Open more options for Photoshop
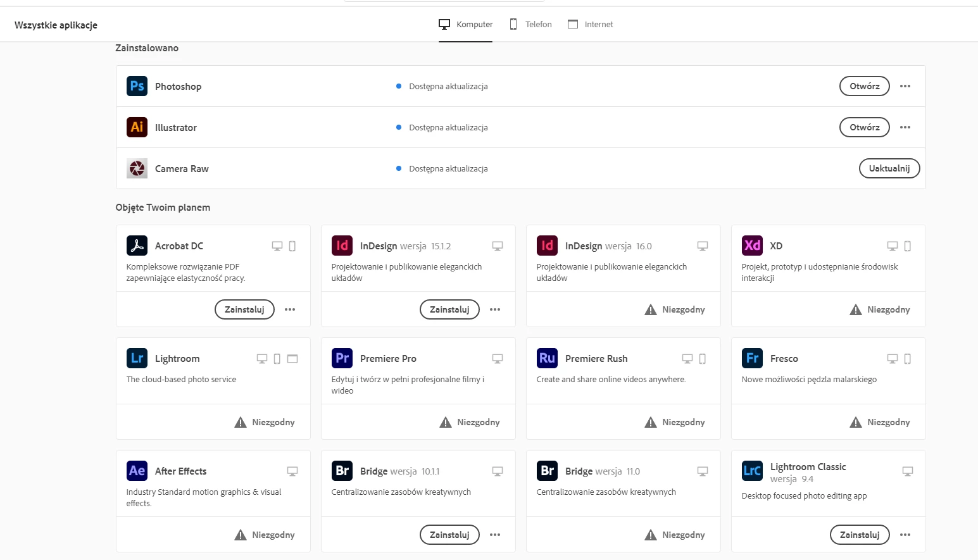 (905, 86)
